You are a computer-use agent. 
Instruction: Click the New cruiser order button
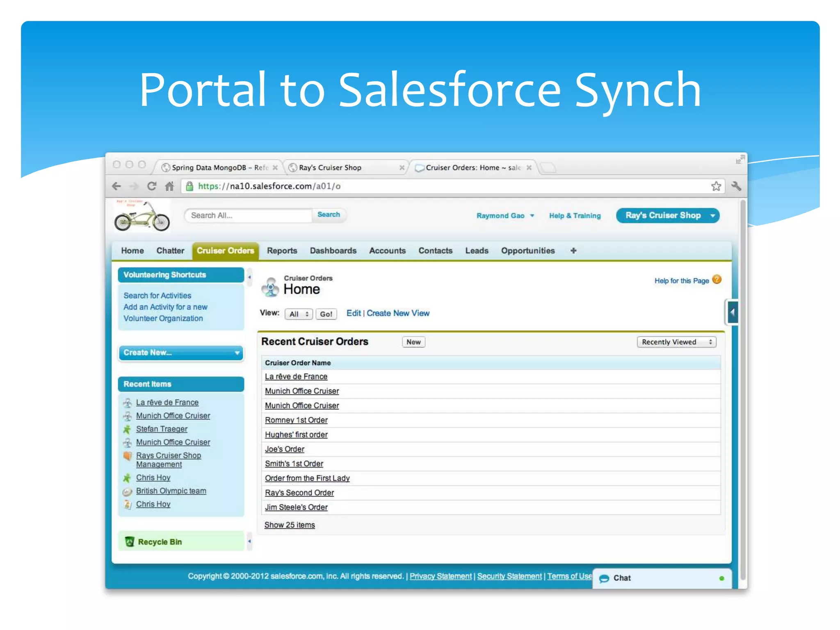pyautogui.click(x=413, y=342)
